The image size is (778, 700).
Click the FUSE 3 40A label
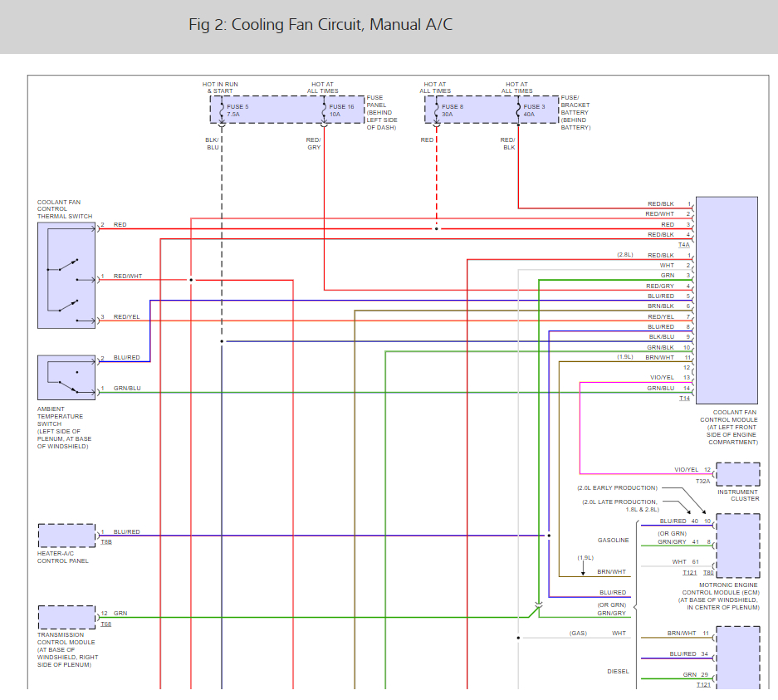[x=534, y=110]
